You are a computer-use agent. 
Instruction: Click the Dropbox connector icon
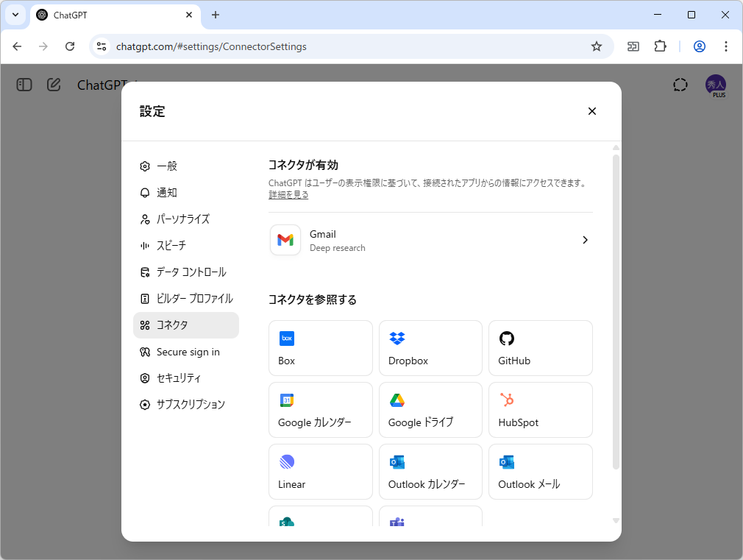(x=397, y=338)
